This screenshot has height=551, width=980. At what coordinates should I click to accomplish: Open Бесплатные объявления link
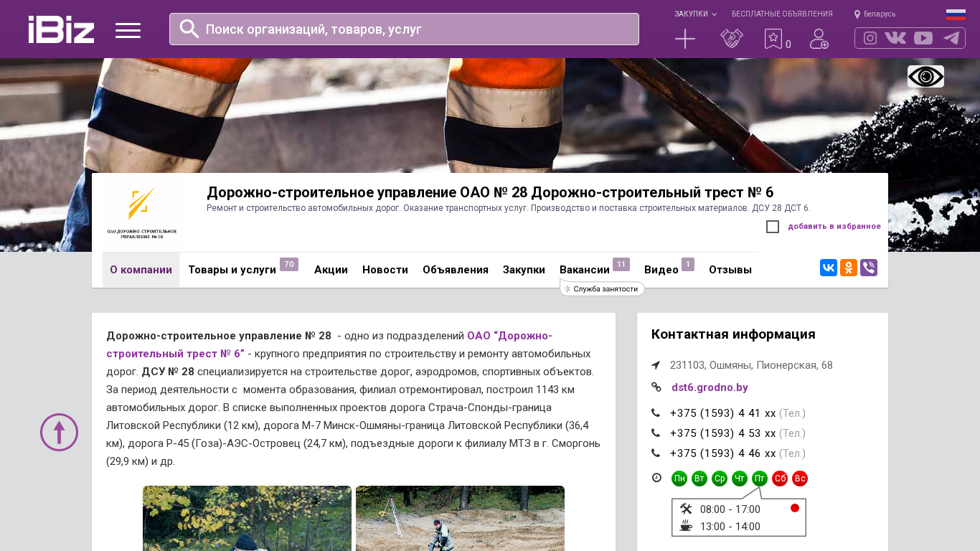[x=782, y=14]
